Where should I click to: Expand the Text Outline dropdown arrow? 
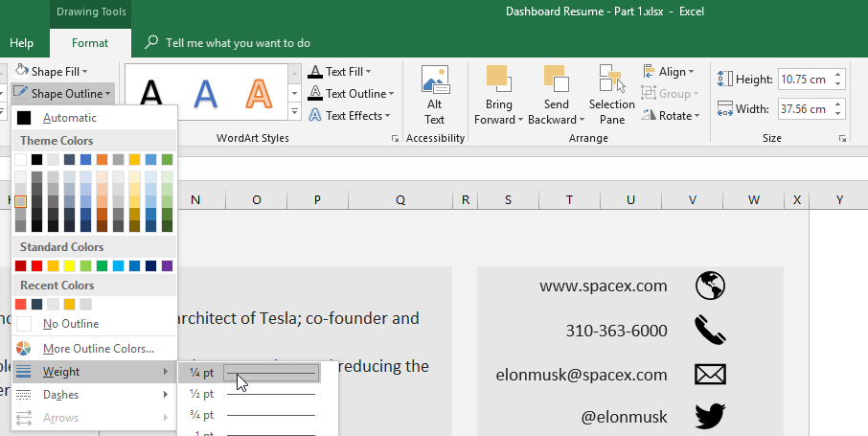[392, 94]
